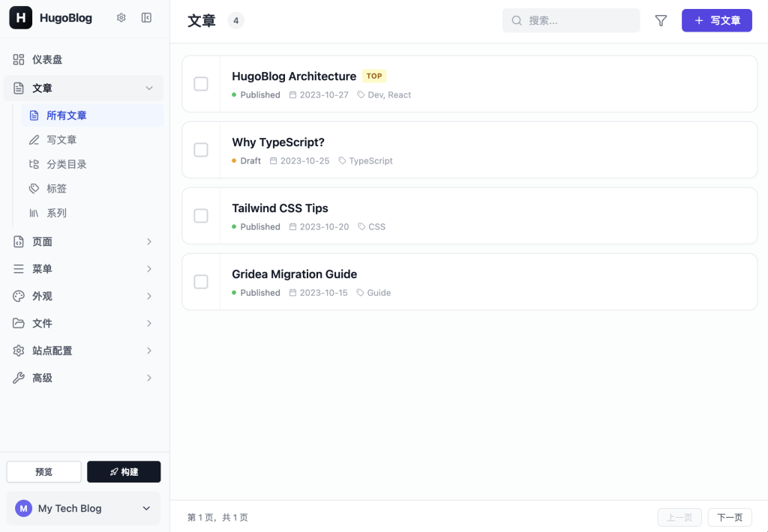The image size is (768, 532).
Task: Tick the Why TypeScript? post checkbox
Action: click(x=201, y=150)
